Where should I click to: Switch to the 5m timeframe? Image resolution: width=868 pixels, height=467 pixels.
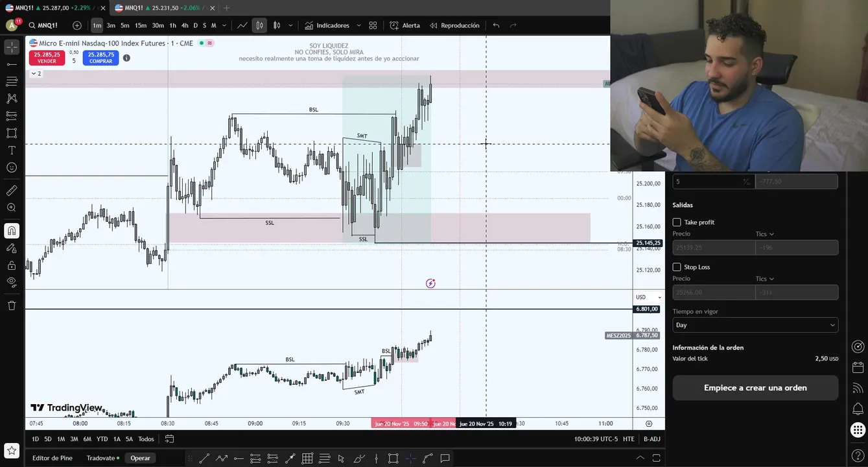(x=125, y=25)
